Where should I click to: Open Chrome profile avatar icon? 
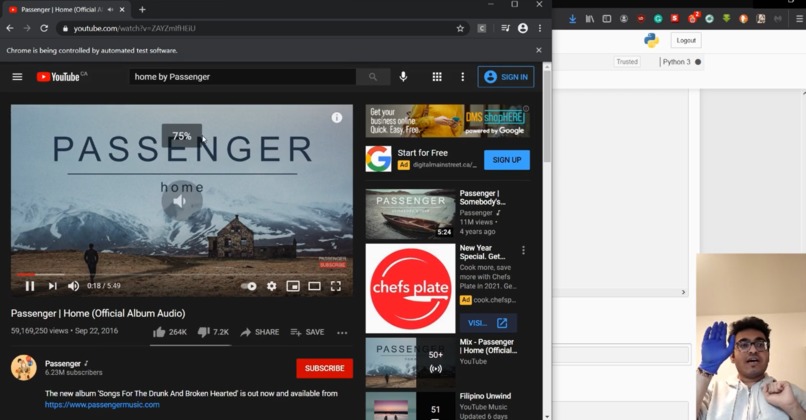[523, 28]
